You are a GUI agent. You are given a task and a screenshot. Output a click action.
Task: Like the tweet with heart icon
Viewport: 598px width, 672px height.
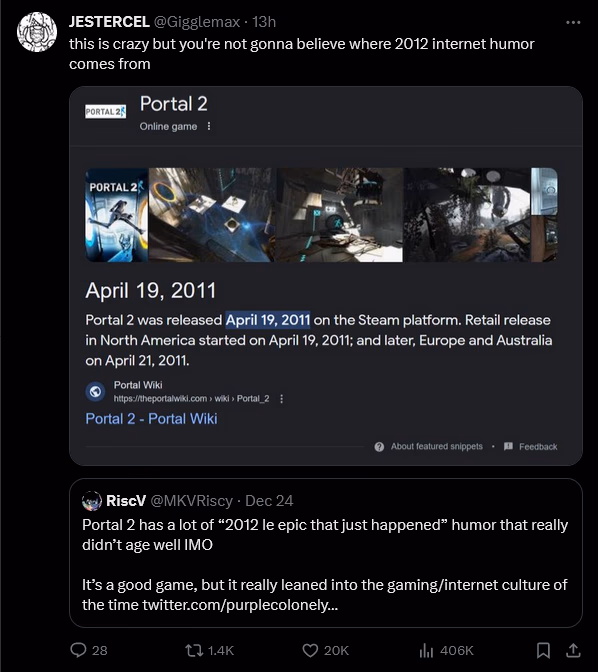(310, 651)
